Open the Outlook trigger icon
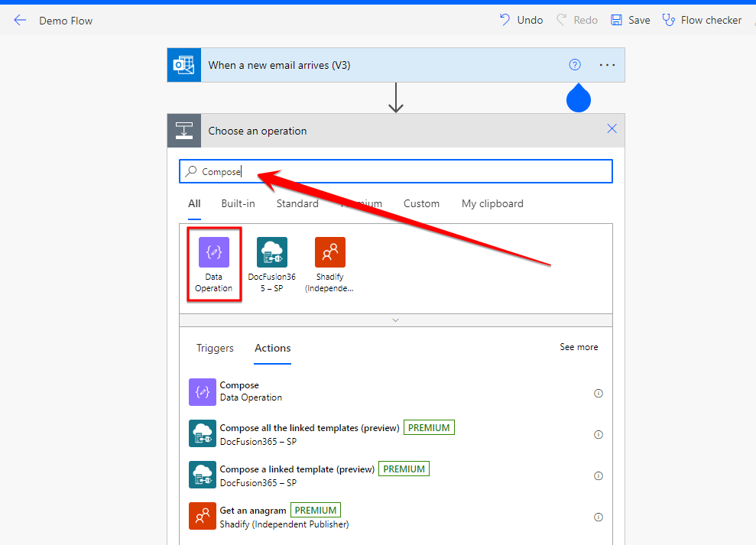 184,65
